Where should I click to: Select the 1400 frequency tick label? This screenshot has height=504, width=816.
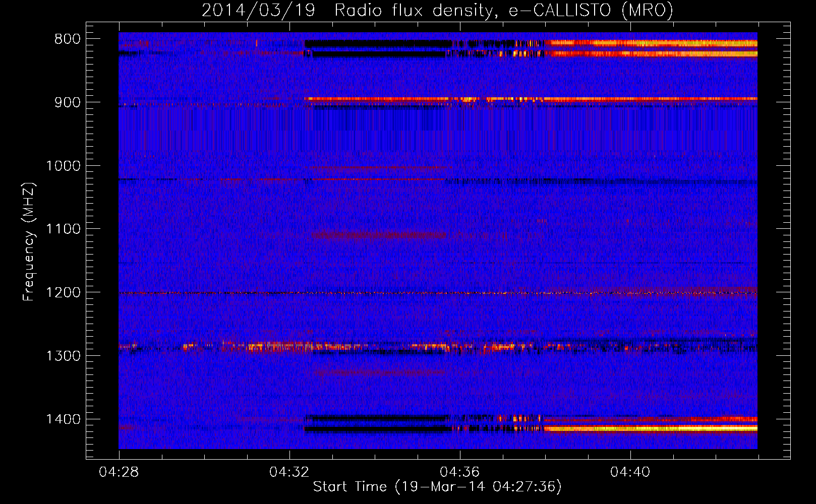click(63, 419)
